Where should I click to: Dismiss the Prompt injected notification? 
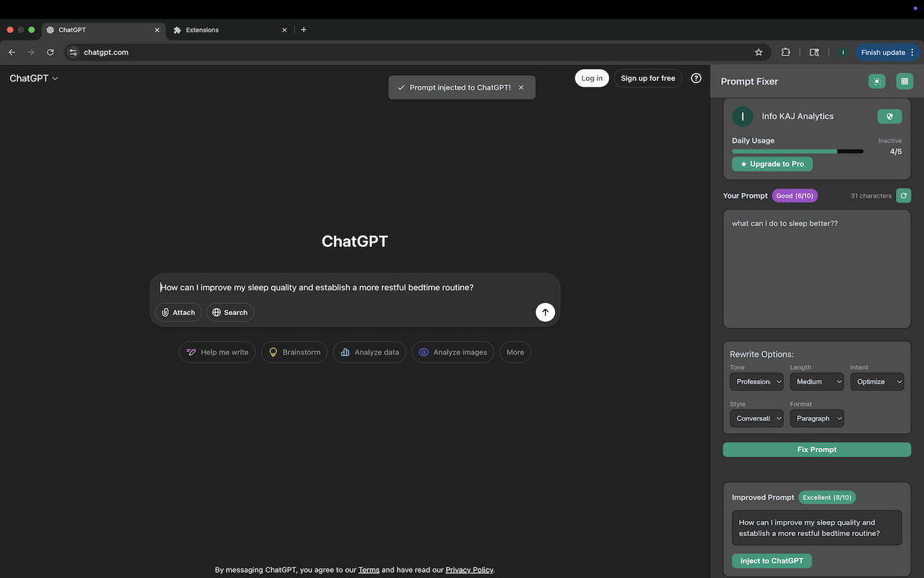(521, 87)
